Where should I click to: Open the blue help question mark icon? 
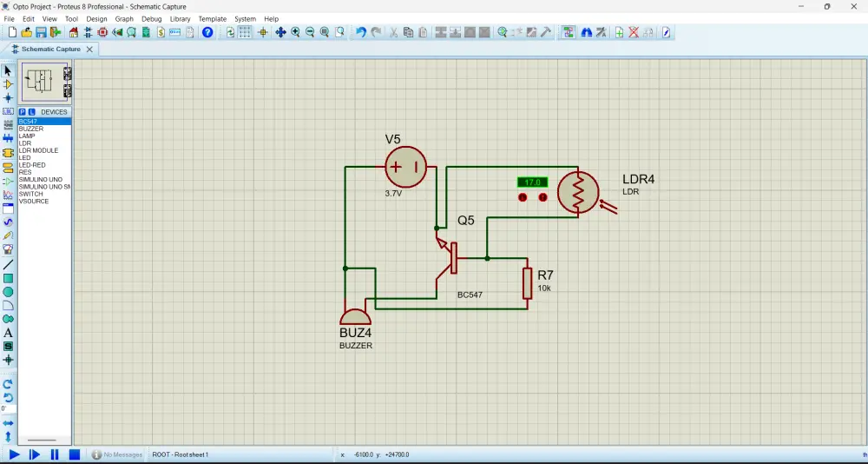(x=207, y=32)
